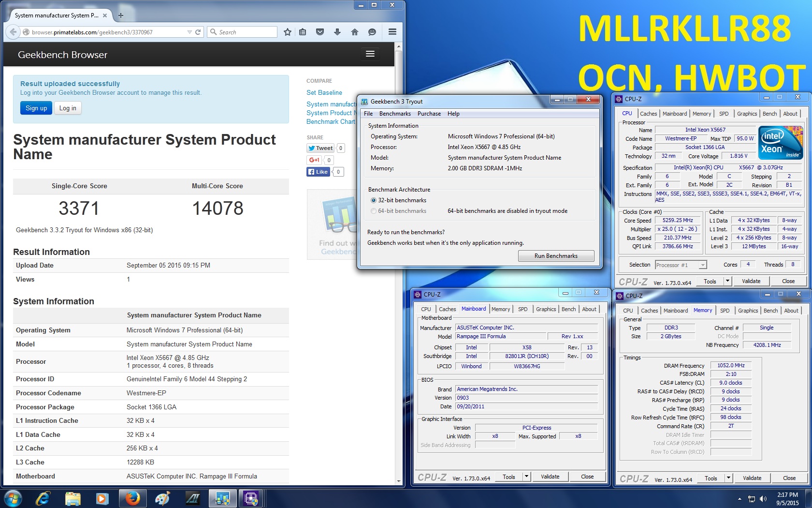Select the 32-bit benchmarks radio option
The height and width of the screenshot is (508, 812).
click(373, 200)
